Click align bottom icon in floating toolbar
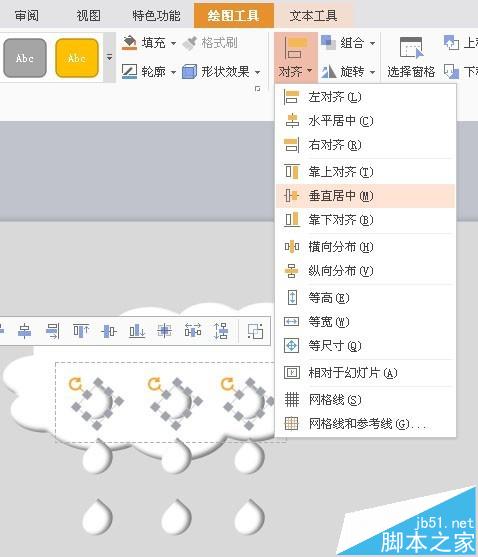This screenshot has width=478, height=557. tap(137, 331)
